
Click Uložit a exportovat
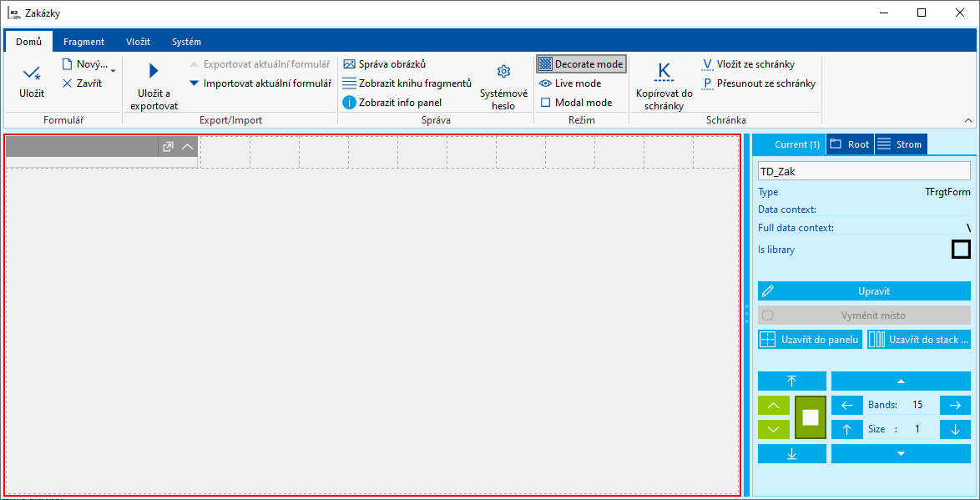pyautogui.click(x=154, y=87)
